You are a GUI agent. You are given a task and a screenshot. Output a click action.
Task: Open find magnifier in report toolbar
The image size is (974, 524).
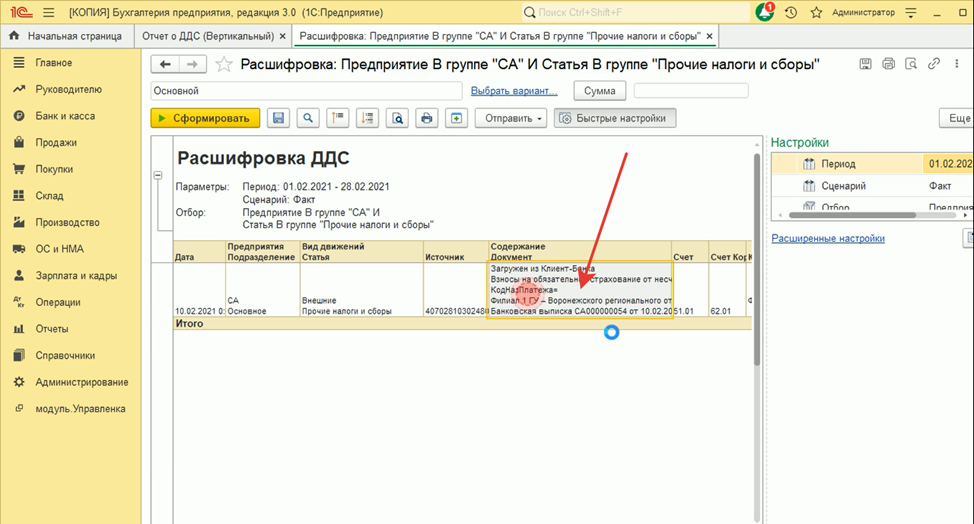308,118
